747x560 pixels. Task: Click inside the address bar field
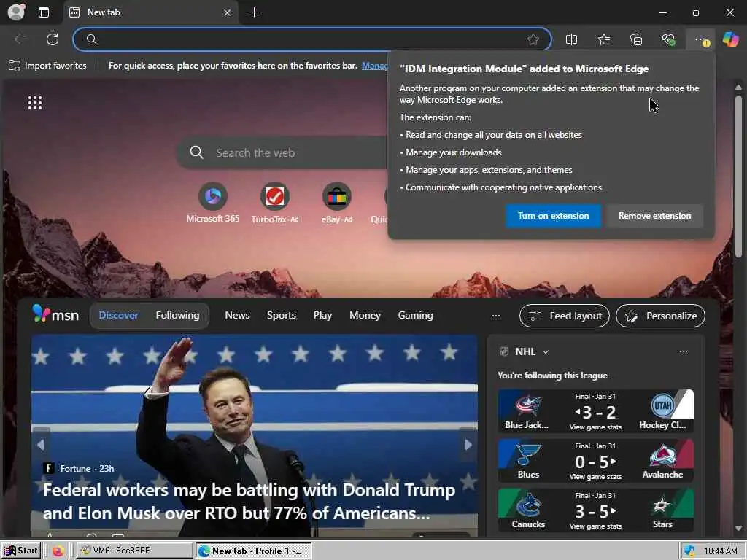click(312, 39)
